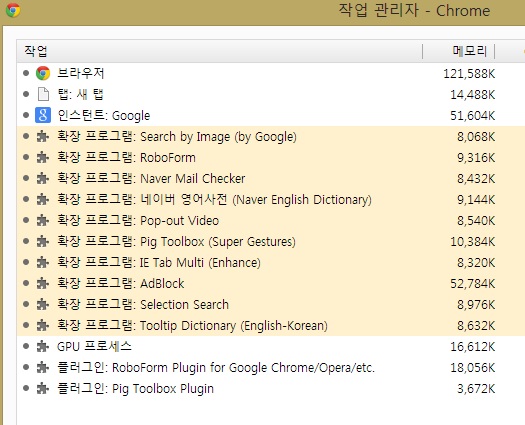Click the 3,672K memory value

click(x=476, y=389)
